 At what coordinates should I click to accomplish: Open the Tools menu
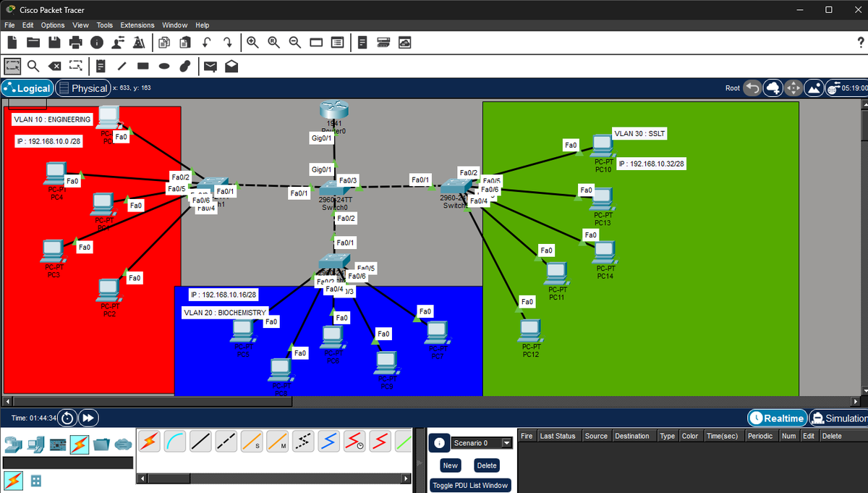click(x=105, y=25)
